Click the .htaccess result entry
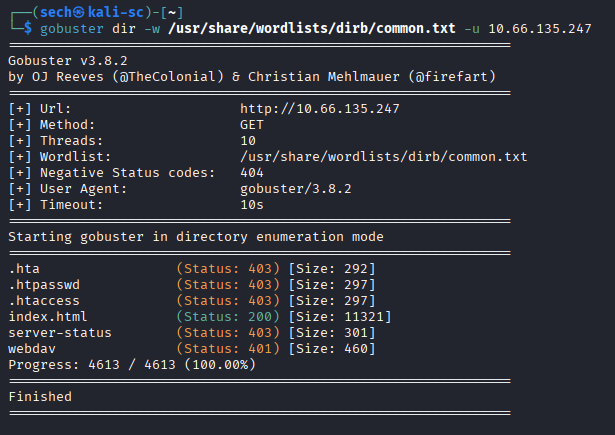Screen dimensions: 615x435 pyautogui.click(x=44, y=301)
